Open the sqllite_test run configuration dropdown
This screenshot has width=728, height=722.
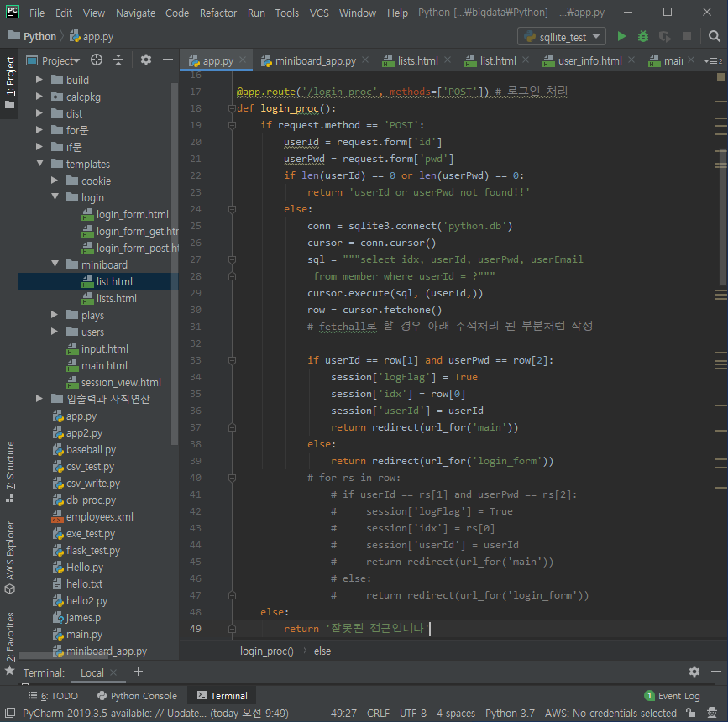click(x=561, y=36)
